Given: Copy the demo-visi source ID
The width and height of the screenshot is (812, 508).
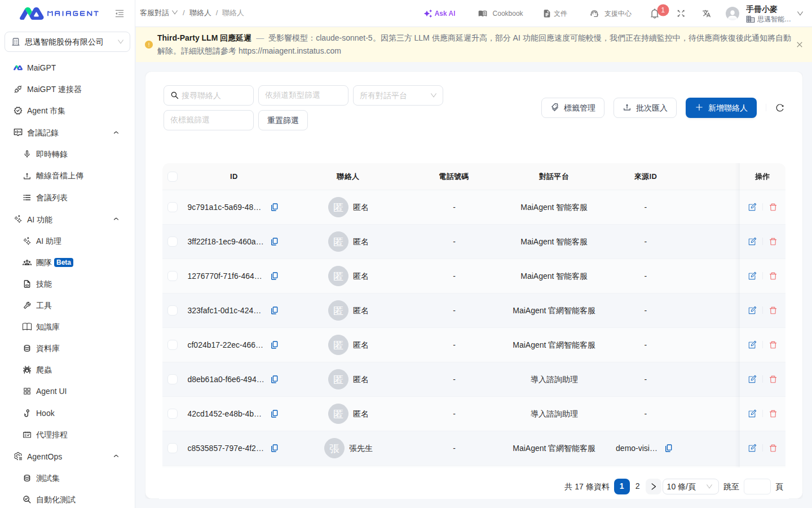Looking at the screenshot, I should (x=669, y=448).
